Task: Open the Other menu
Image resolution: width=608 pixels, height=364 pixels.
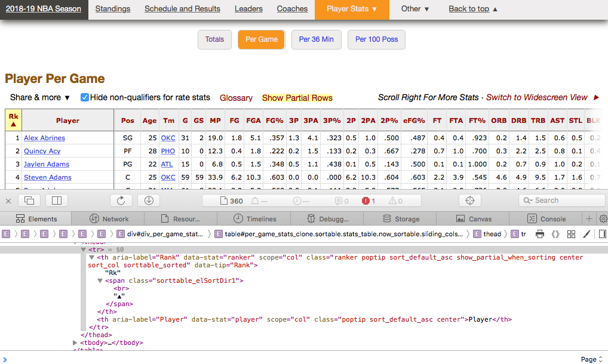Action: 415,9
